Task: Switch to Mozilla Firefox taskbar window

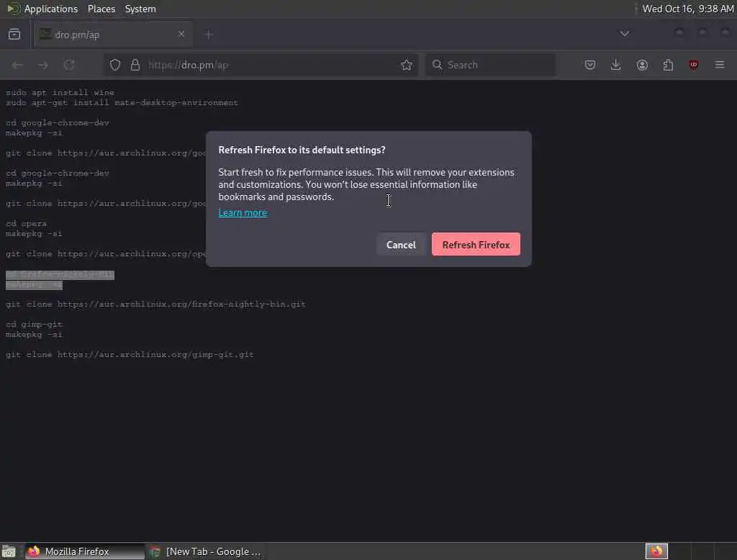Action: (x=85, y=551)
